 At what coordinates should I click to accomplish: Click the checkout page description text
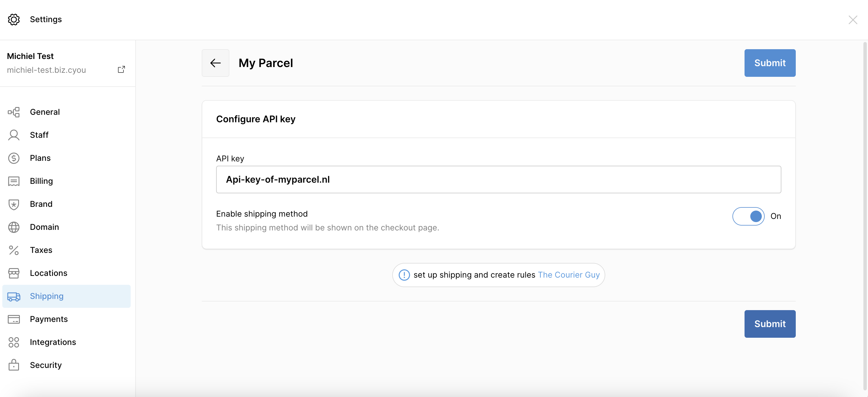(328, 228)
